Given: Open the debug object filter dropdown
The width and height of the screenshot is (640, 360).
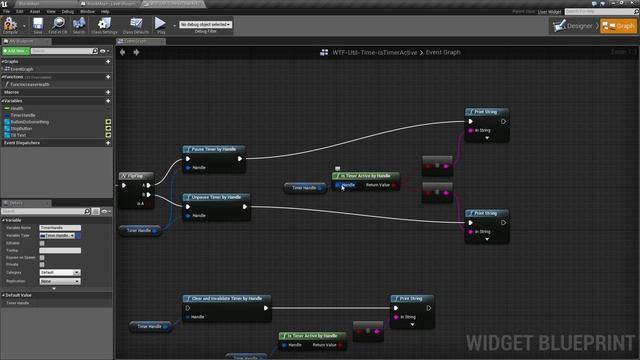Looking at the screenshot, I should point(206,24).
